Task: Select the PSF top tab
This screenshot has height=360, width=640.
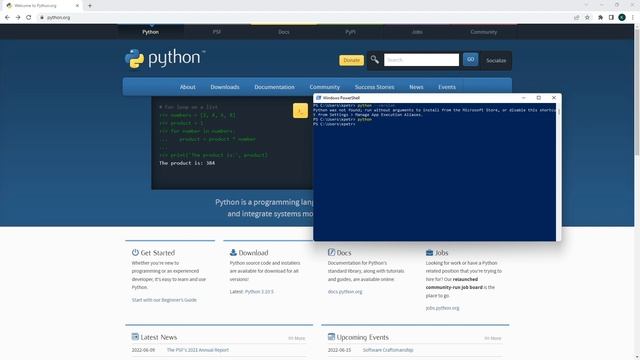Action: click(217, 32)
